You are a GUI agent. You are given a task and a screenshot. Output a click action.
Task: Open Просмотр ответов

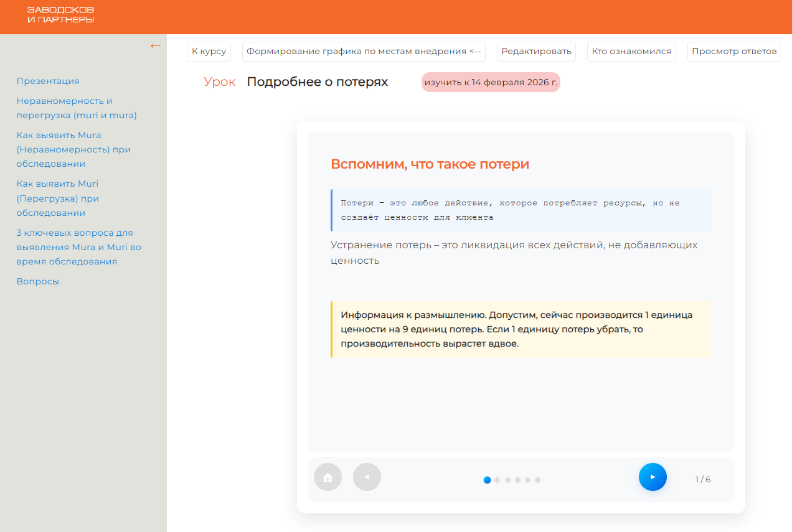(734, 52)
